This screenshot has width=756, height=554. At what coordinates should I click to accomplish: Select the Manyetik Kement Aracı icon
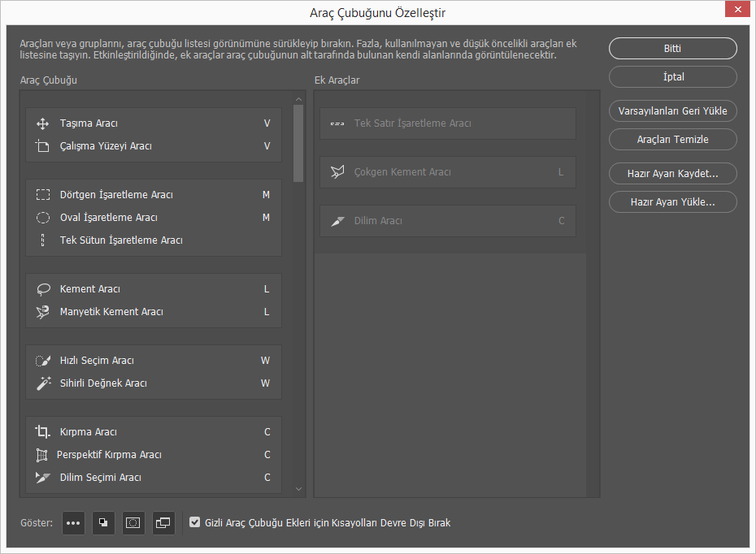pos(43,312)
